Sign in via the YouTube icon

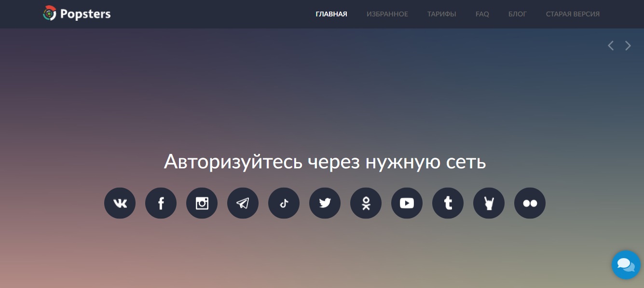pos(407,203)
